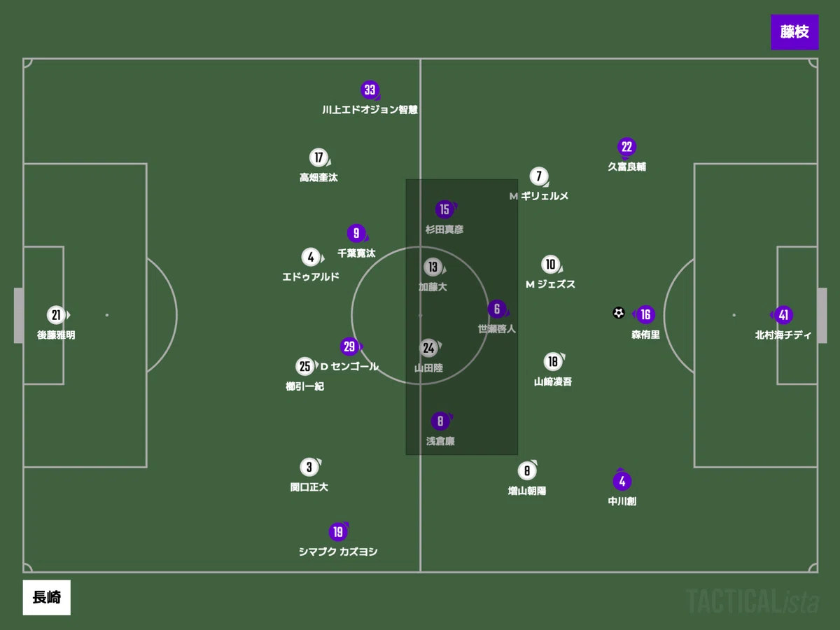Click purple marker 6 inside shaded zone

(497, 309)
